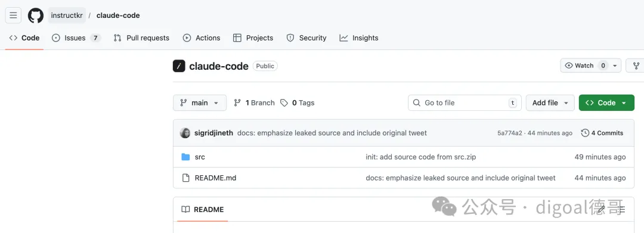Expand the Watch options dropdown arrow

(x=614, y=66)
